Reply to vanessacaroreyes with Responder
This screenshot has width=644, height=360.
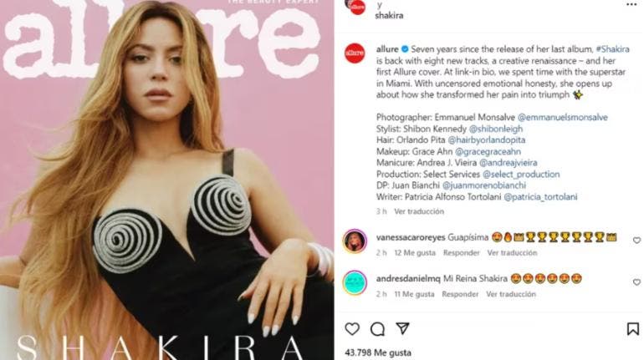(461, 253)
